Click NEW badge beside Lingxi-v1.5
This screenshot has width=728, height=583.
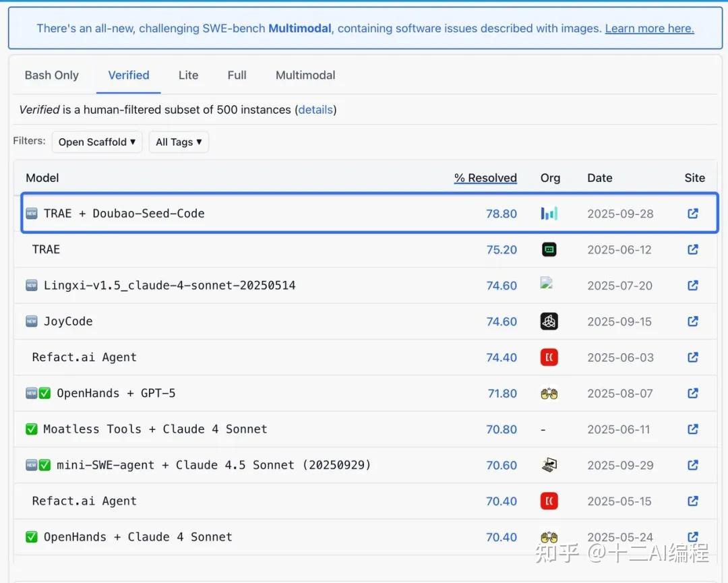[32, 286]
